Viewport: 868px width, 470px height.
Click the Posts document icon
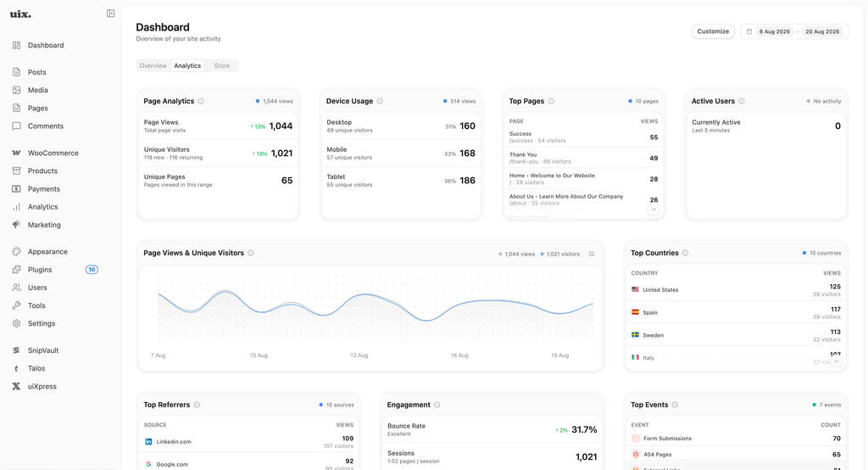(17, 72)
